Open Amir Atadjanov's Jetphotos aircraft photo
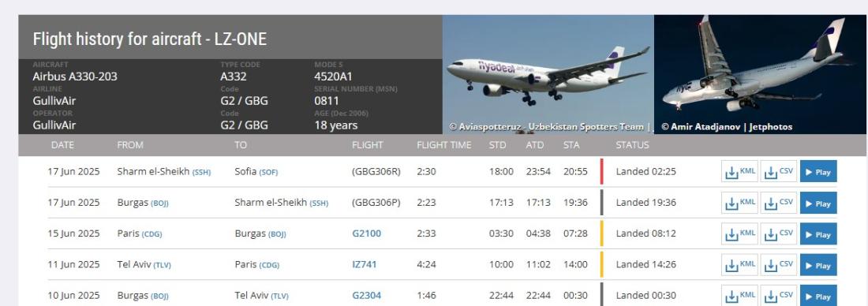The image size is (868, 306). click(760, 74)
